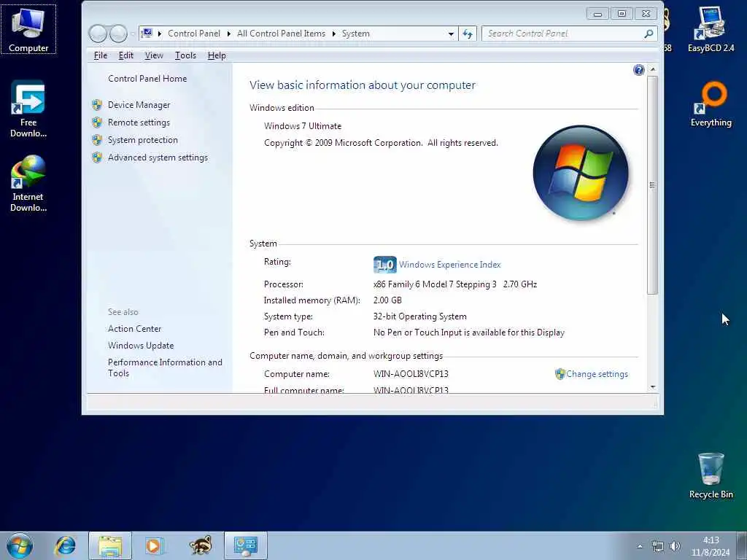
Task: Click Control Panel taskbar button
Action: point(246,545)
